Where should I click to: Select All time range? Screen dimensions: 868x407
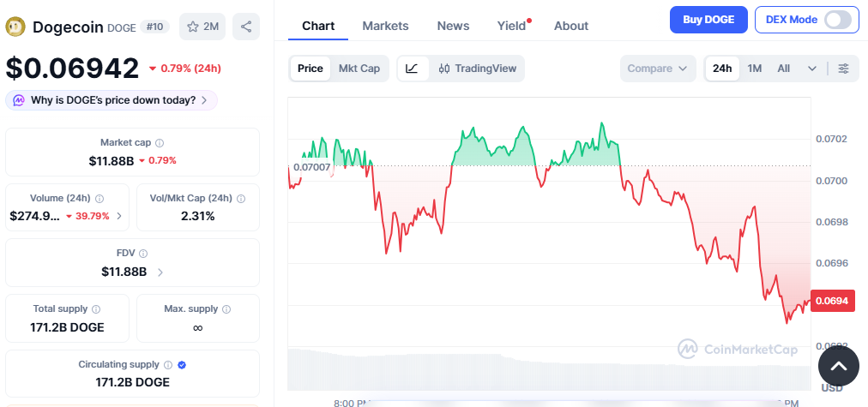[x=783, y=69]
